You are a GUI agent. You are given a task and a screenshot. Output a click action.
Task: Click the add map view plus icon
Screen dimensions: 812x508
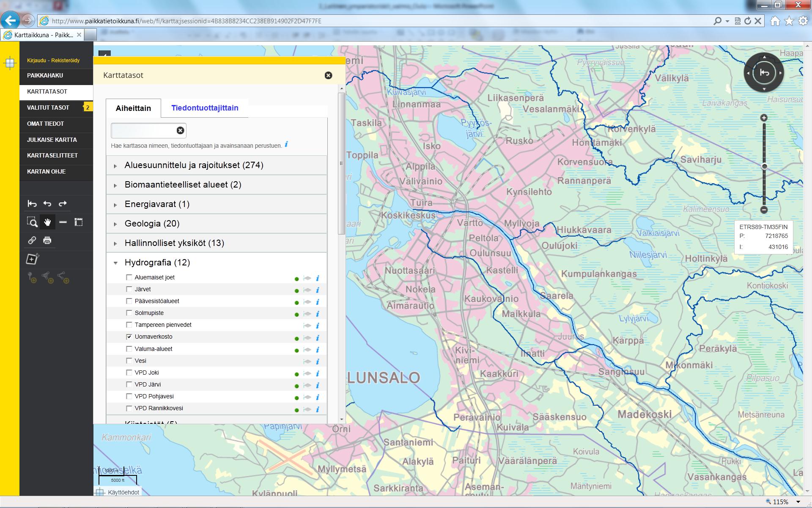(x=33, y=259)
